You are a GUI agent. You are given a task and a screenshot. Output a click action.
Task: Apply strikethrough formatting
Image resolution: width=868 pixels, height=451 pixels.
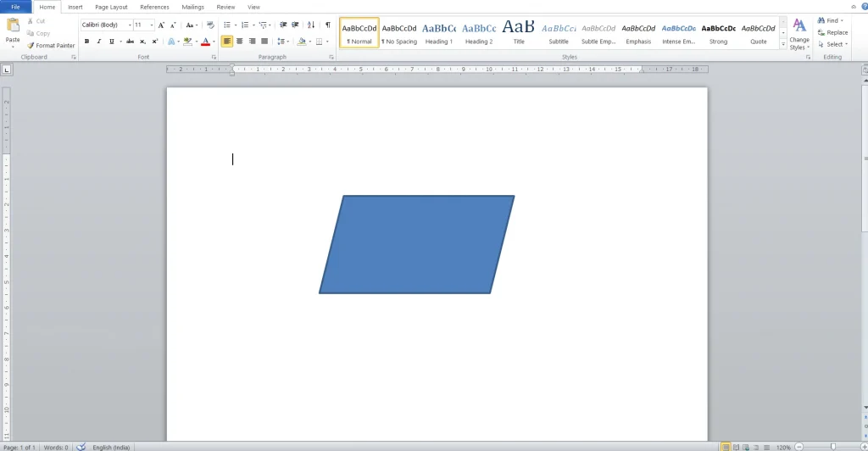pos(130,42)
